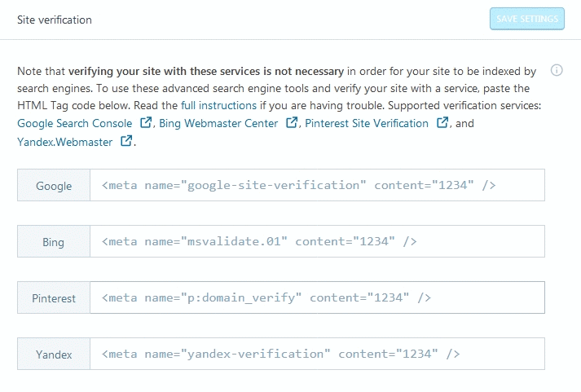Image resolution: width=581 pixels, height=392 pixels.
Task: Focus the Google verification meta tag field
Action: pyautogui.click(x=317, y=185)
